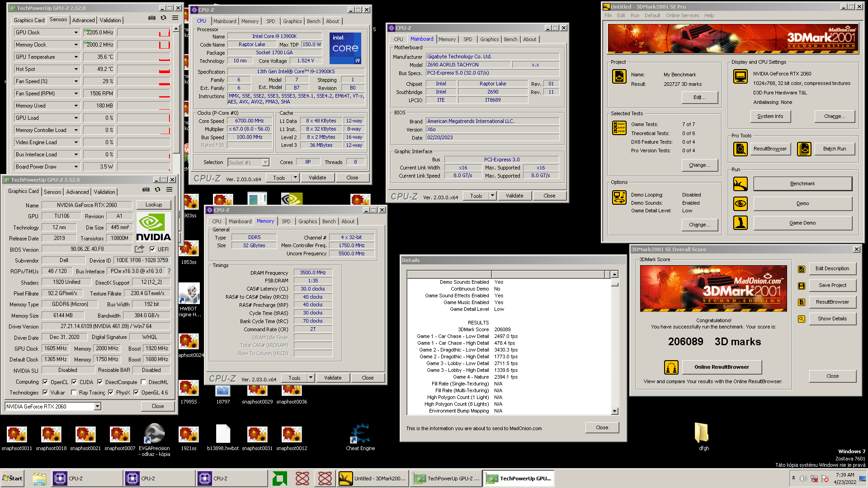868x488 pixels.
Task: Open the Run menu in 3DMark2001
Action: [635, 15]
